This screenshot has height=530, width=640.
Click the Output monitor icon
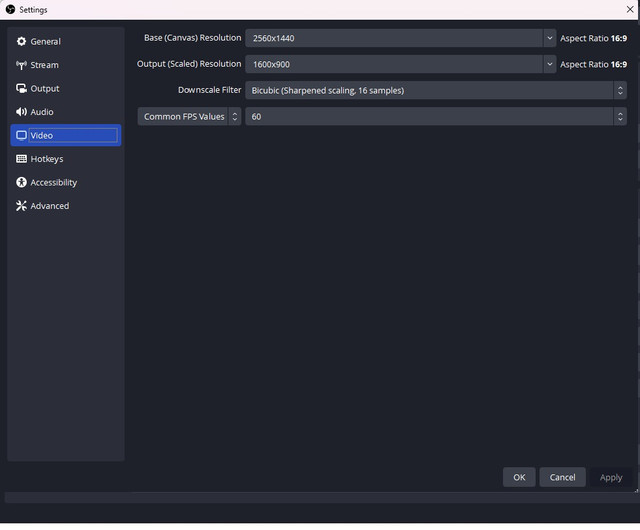pos(21,88)
